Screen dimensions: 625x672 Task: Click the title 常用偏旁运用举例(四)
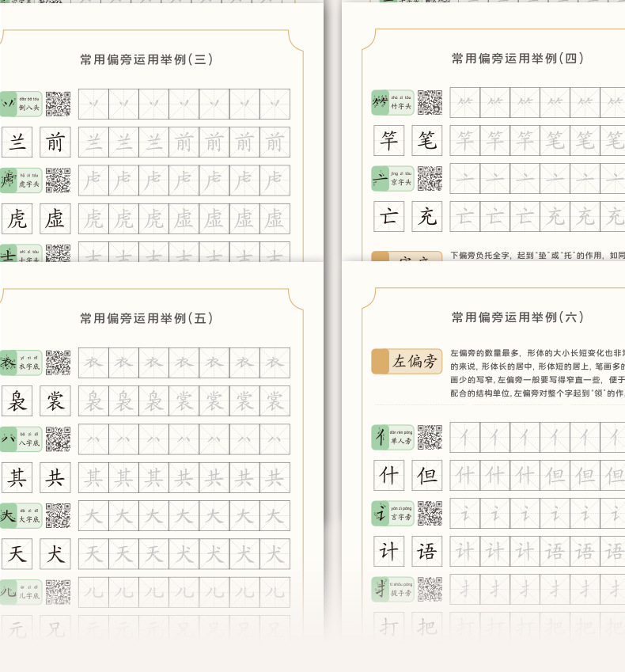click(x=517, y=59)
